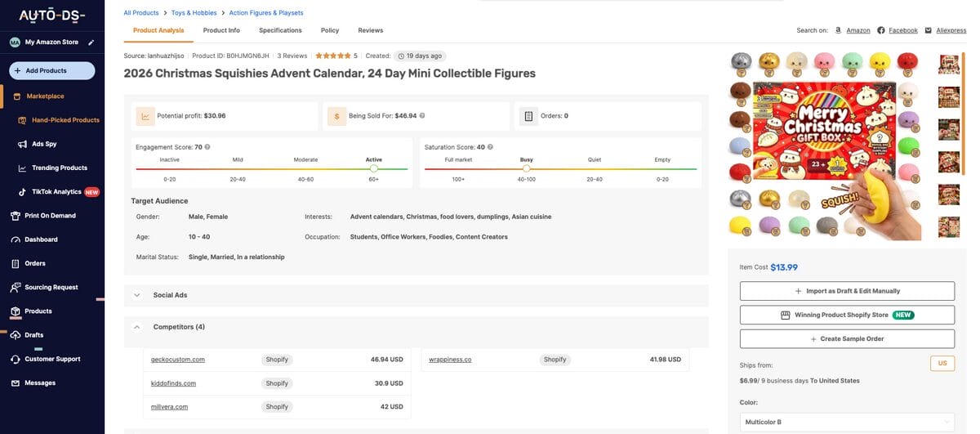Click the '3 Reviews' text
The width and height of the screenshot is (980, 434).
tap(292, 56)
